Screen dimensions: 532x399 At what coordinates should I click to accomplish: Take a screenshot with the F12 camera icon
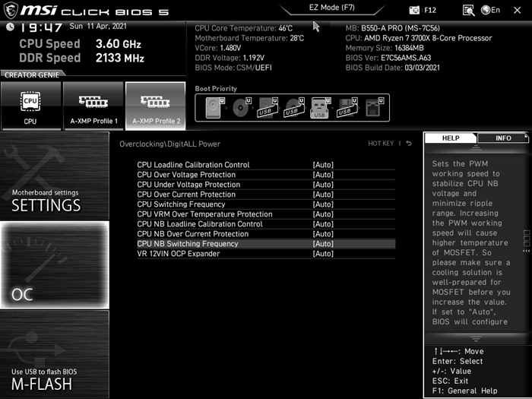(x=414, y=10)
